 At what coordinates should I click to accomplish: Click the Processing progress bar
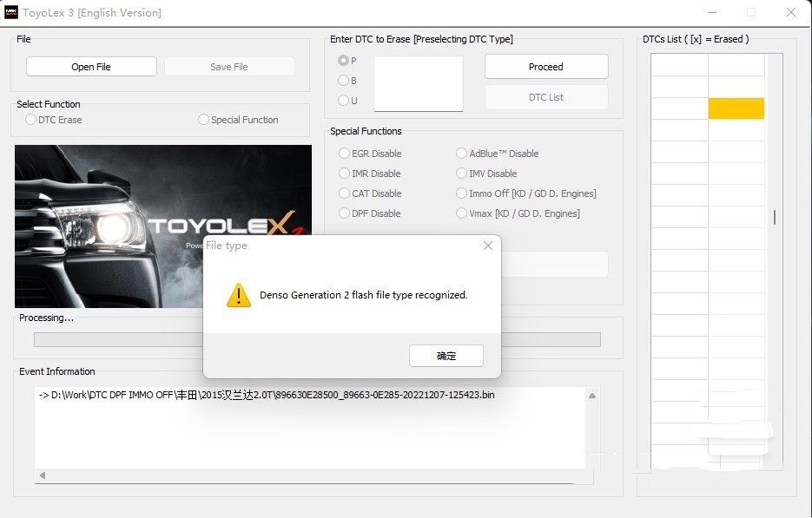tap(318, 339)
